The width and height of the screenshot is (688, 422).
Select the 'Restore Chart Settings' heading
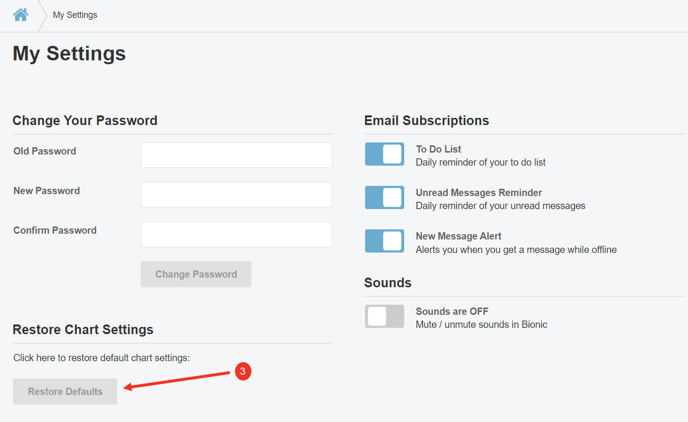click(x=83, y=329)
